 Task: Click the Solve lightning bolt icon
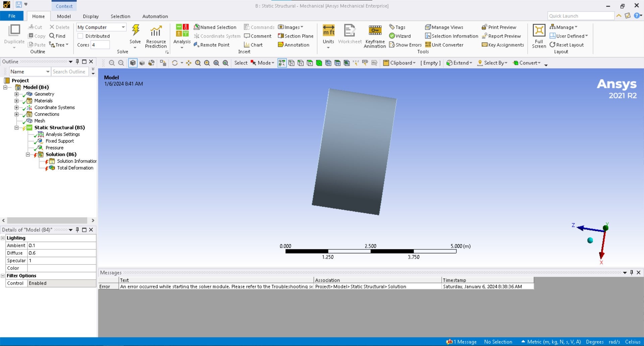point(135,31)
